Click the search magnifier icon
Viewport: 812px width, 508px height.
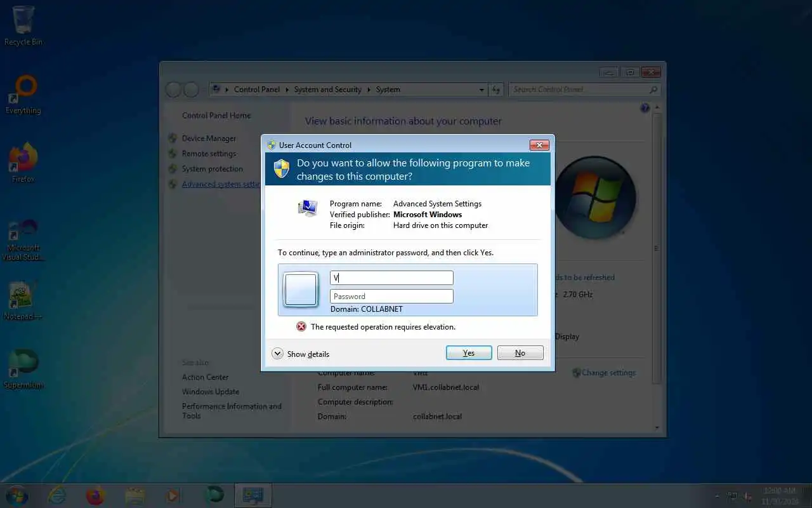point(654,90)
